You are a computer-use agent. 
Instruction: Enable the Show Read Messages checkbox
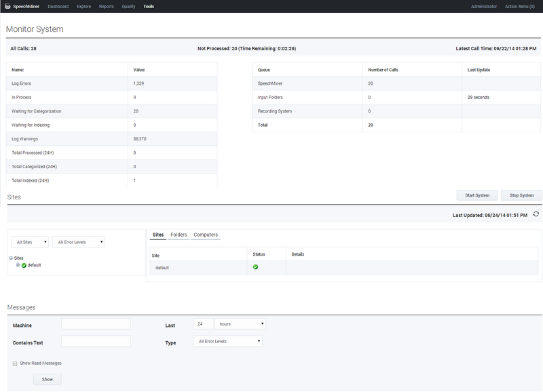pyautogui.click(x=13, y=363)
